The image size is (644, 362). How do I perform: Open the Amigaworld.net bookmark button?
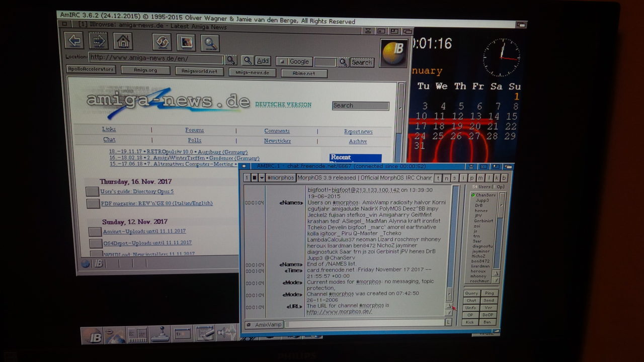[x=199, y=71]
